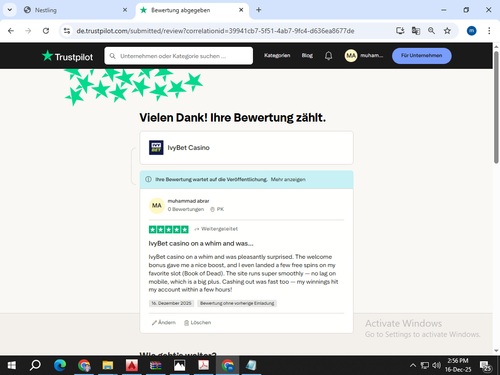Reload the page
Image resolution: width=500 pixels, height=375 pixels.
(x=46, y=31)
